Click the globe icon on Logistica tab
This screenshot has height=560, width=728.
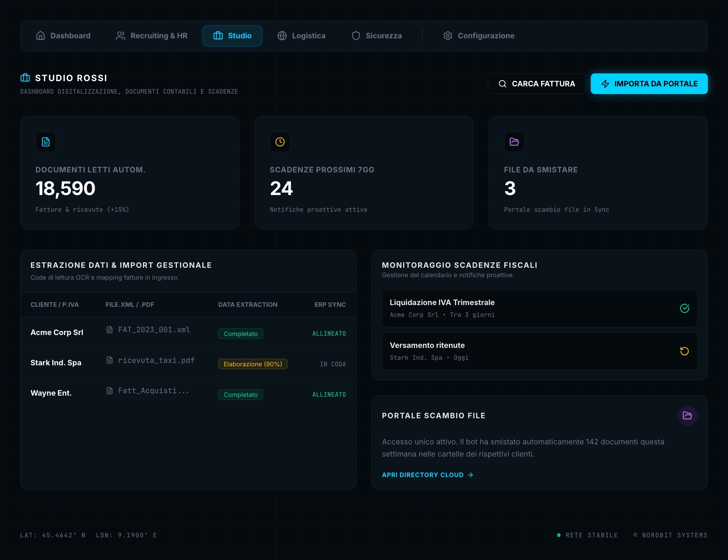282,36
